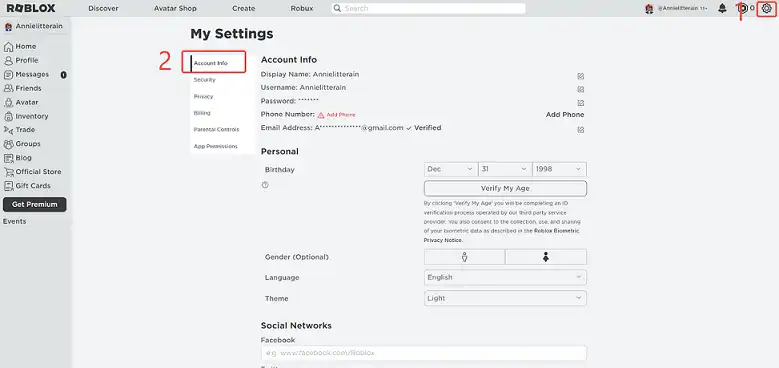Open Avatar Shop in top navigation

[175, 8]
